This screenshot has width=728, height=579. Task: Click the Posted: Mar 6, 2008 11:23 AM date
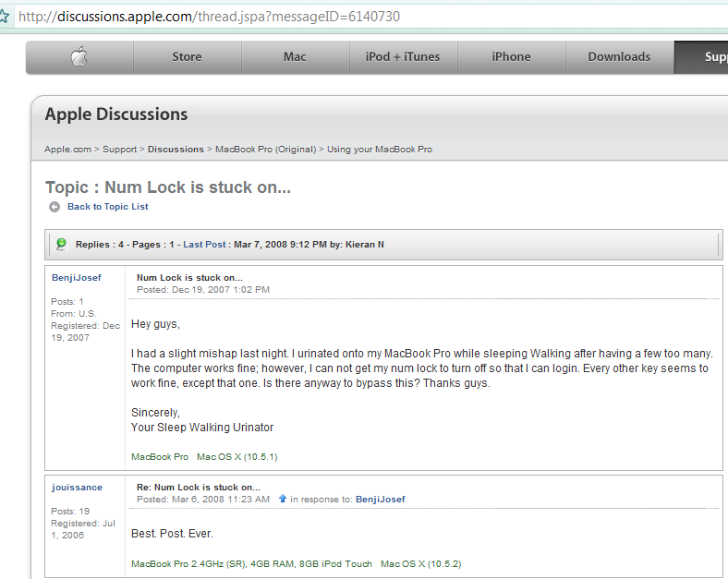pyautogui.click(x=203, y=500)
